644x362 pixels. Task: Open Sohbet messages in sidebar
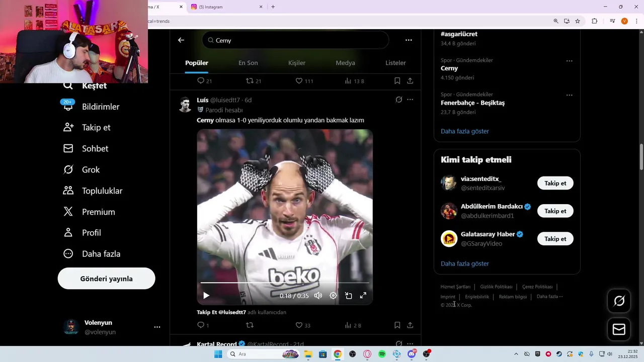click(86, 149)
